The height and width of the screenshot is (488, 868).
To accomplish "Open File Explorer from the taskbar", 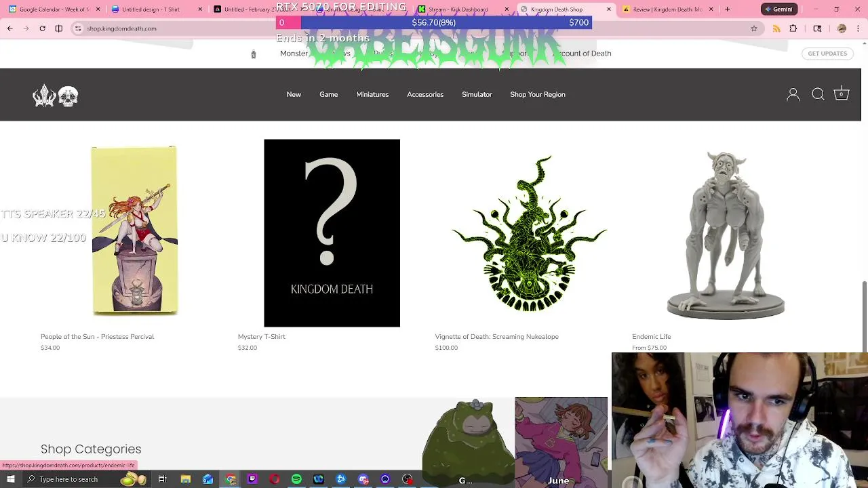I will pos(185,479).
